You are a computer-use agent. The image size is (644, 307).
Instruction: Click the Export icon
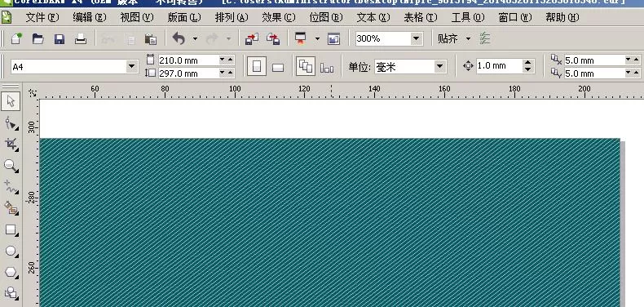(273, 39)
